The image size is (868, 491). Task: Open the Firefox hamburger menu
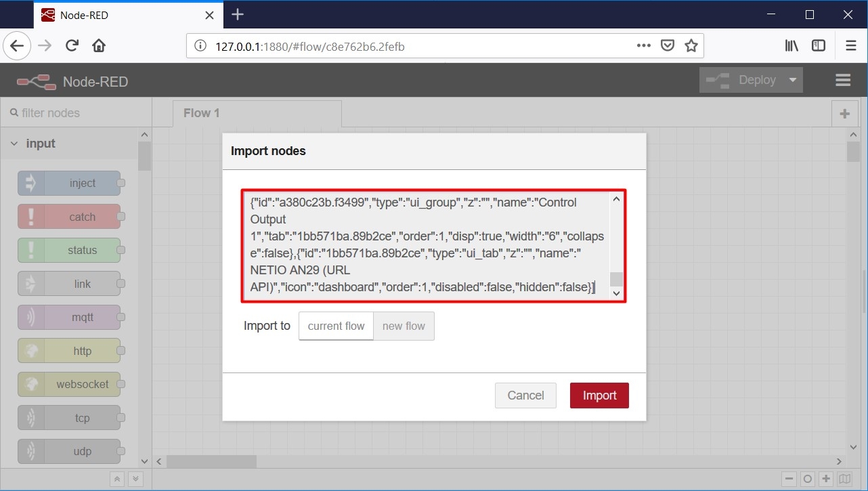(x=851, y=46)
